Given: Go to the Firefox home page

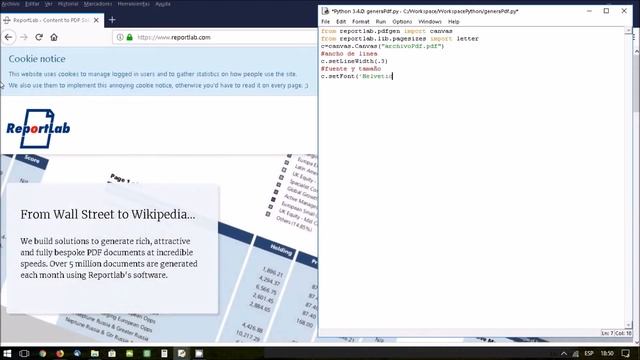Looking at the screenshot, I should click(x=54, y=37).
